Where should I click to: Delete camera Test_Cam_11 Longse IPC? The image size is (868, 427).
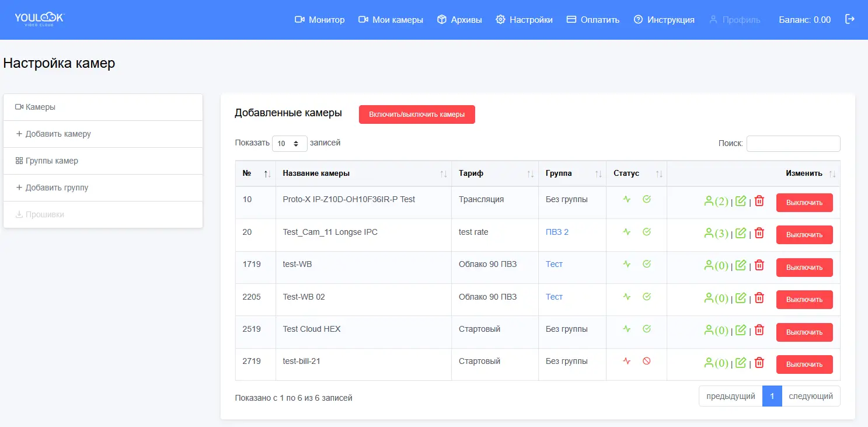coord(759,233)
